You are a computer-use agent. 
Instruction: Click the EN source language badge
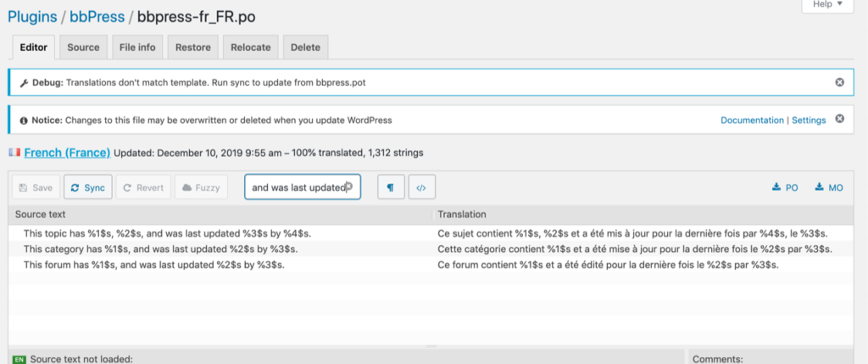[x=19, y=360]
